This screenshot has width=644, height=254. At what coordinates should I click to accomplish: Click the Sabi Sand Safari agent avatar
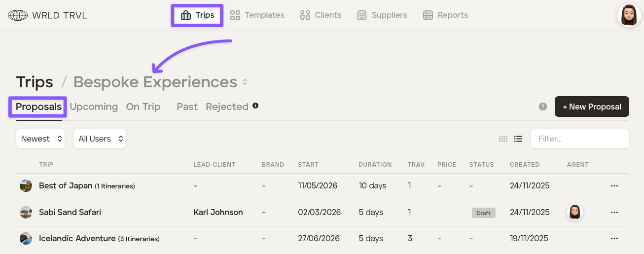click(574, 212)
